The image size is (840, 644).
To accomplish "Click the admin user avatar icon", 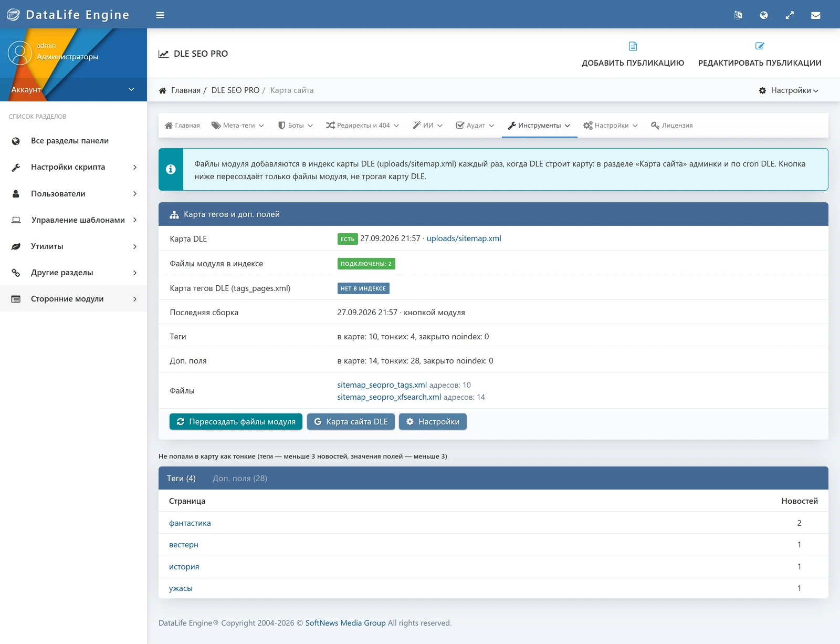I will pyautogui.click(x=20, y=53).
